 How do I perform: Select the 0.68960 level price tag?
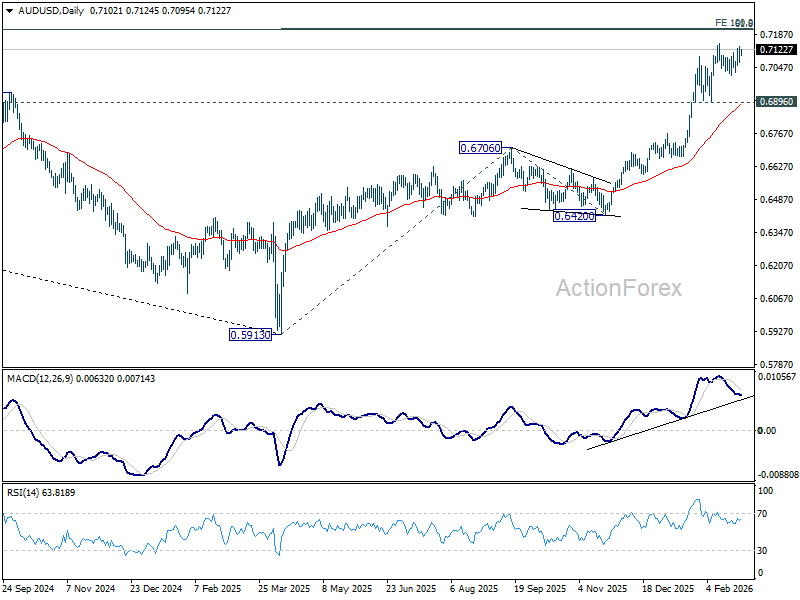click(x=776, y=102)
